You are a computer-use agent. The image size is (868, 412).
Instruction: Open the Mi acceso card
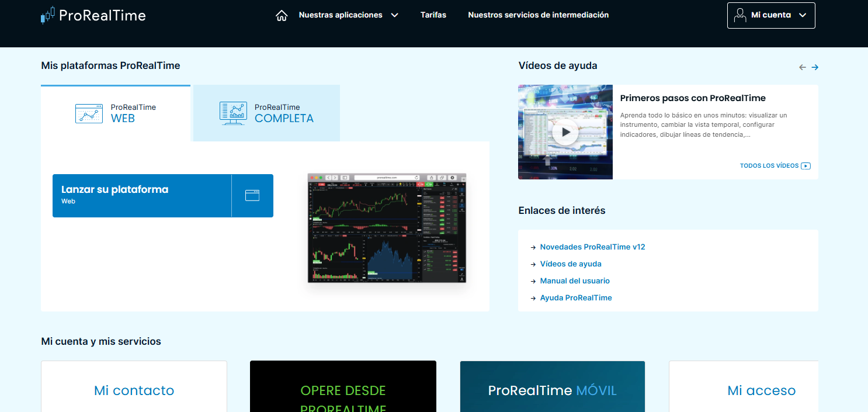coord(744,387)
